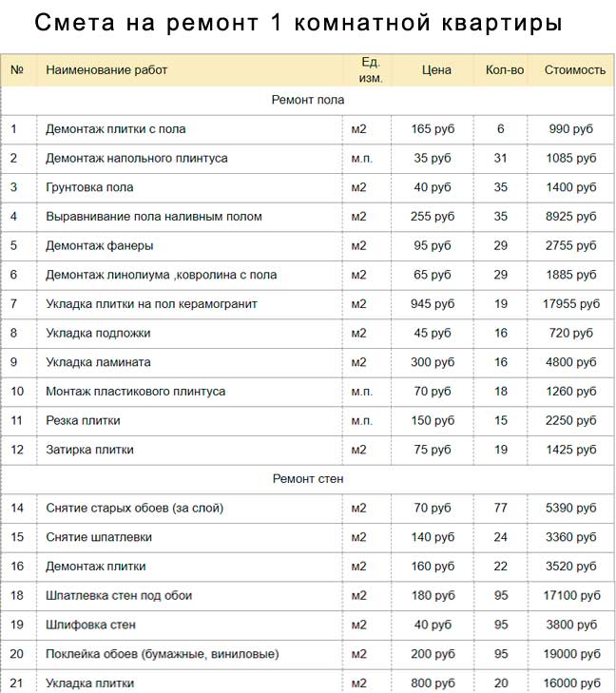The height and width of the screenshot is (693, 616).
Task: Select the "Стоимость" column header
Action: click(x=574, y=70)
